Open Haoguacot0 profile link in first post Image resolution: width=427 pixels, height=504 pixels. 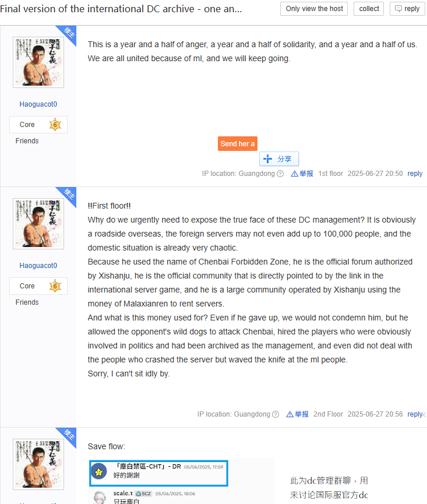point(38,104)
